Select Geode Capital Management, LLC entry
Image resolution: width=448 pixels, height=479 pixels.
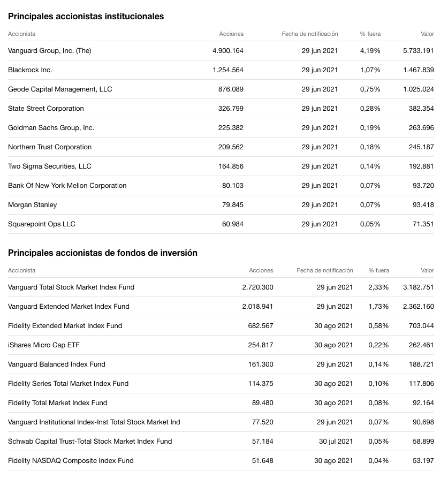(221, 89)
